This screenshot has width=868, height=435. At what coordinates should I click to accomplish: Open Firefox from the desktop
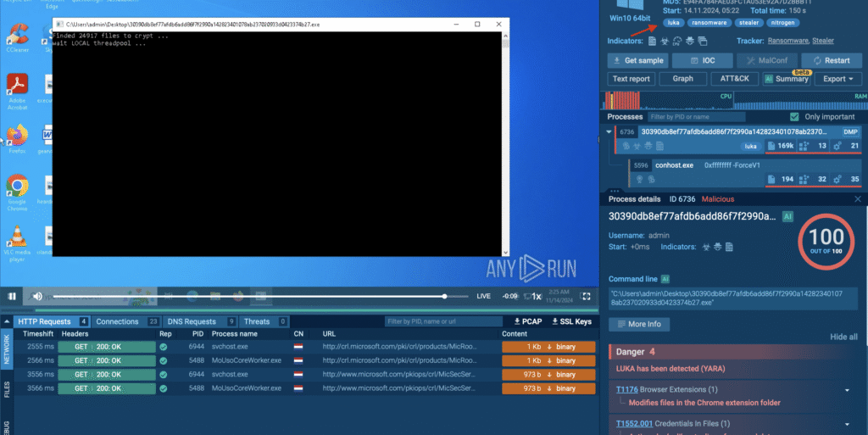pos(17,139)
